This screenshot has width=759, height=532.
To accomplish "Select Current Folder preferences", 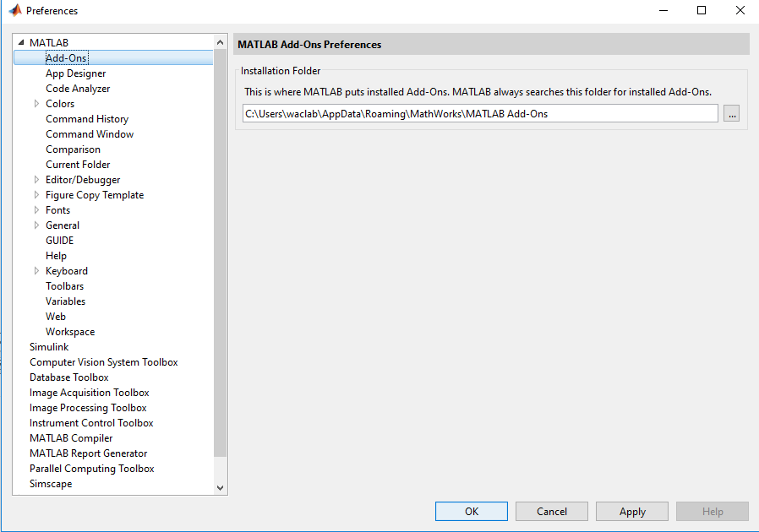I will pos(78,165).
